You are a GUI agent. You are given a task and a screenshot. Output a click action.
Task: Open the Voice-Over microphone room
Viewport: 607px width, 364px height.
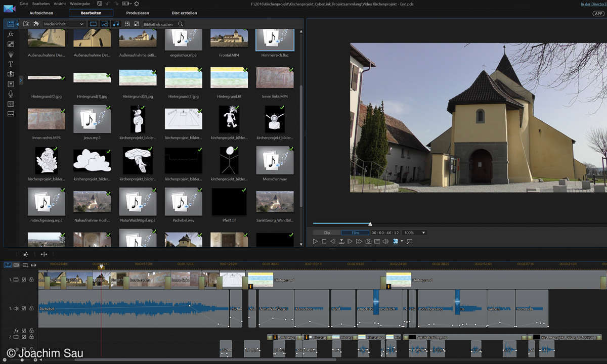pyautogui.click(x=11, y=94)
